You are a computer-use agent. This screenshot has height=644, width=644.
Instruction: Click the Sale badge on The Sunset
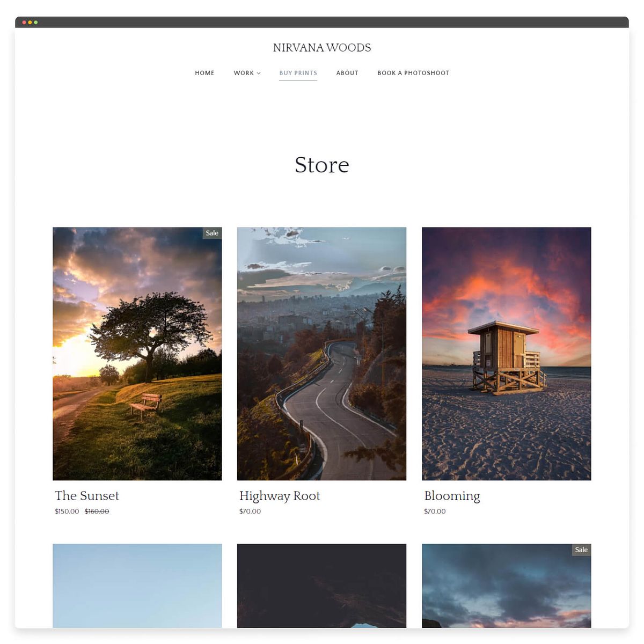(211, 233)
